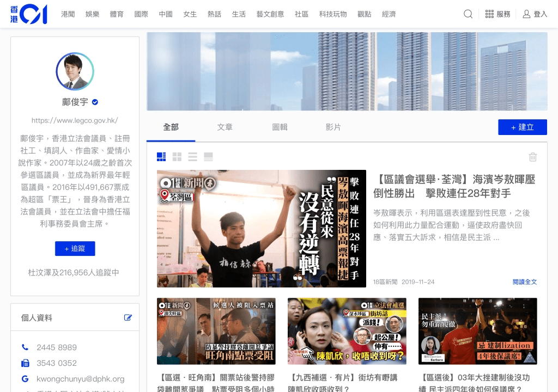The image size is (558, 392).
Task: Select the featured mosaic layout icon
Action: point(161,157)
